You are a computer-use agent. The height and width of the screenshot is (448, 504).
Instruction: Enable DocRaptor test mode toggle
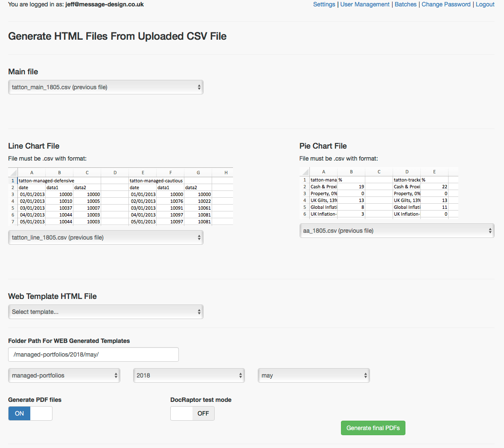pos(192,413)
